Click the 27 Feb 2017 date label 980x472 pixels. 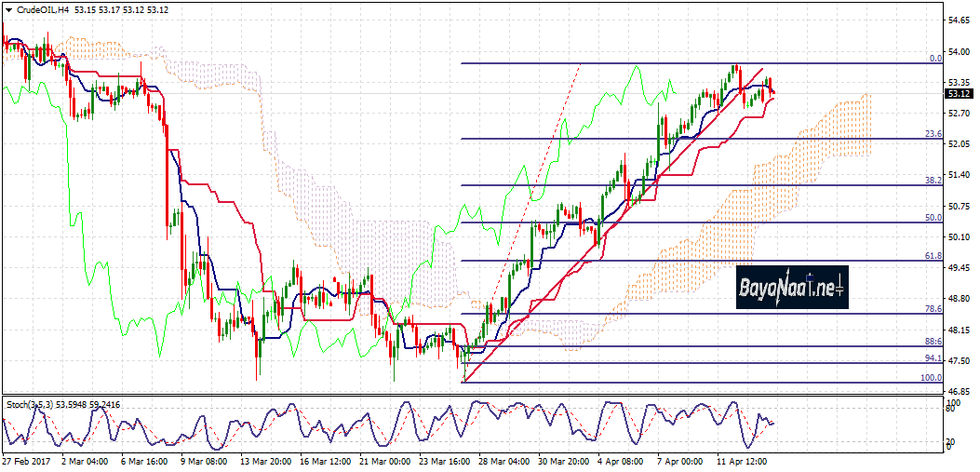tap(25, 460)
